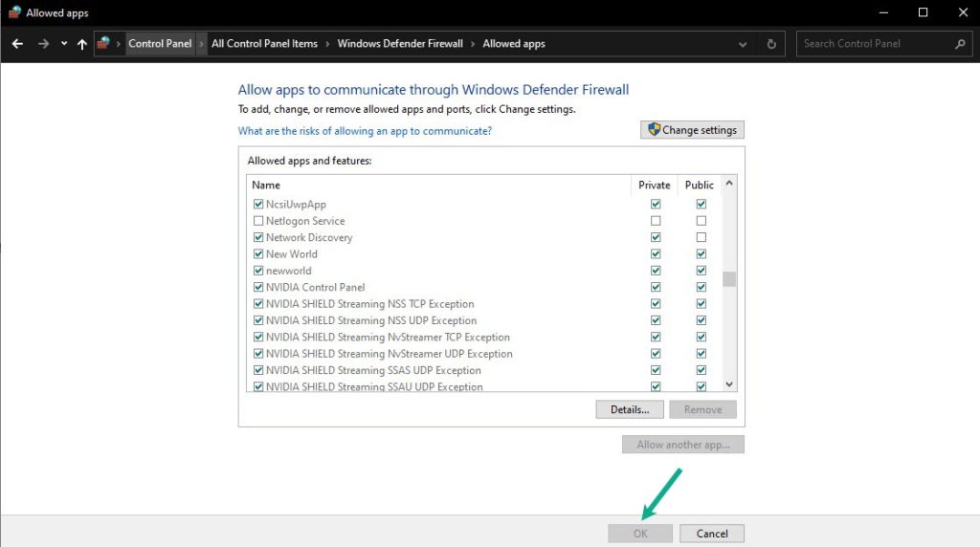This screenshot has width=980, height=547.
Task: Click Allow another app... button
Action: click(683, 445)
